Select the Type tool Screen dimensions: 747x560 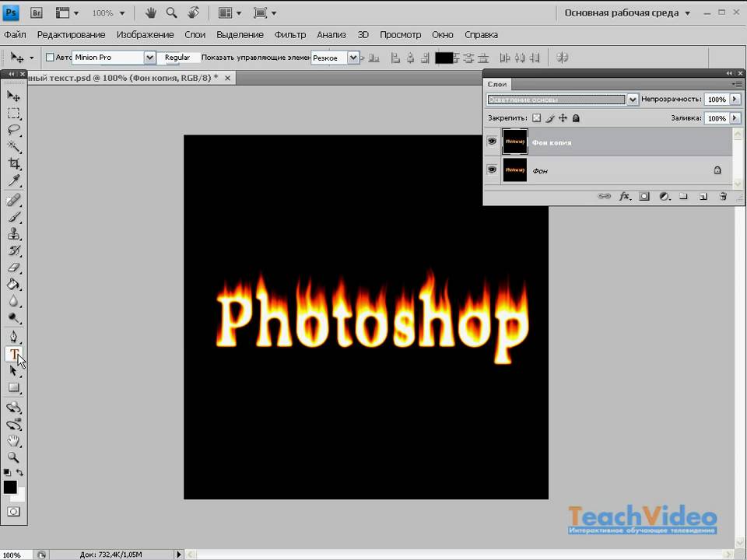click(x=13, y=355)
